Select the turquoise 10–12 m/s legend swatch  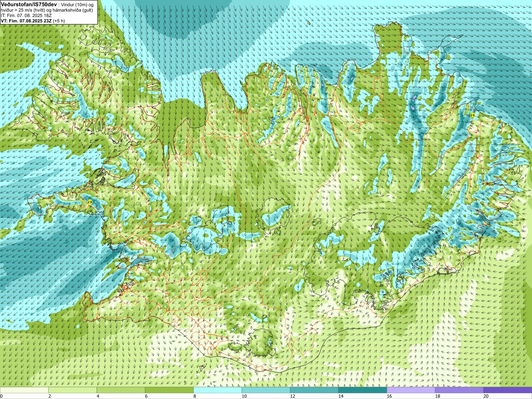point(266,390)
